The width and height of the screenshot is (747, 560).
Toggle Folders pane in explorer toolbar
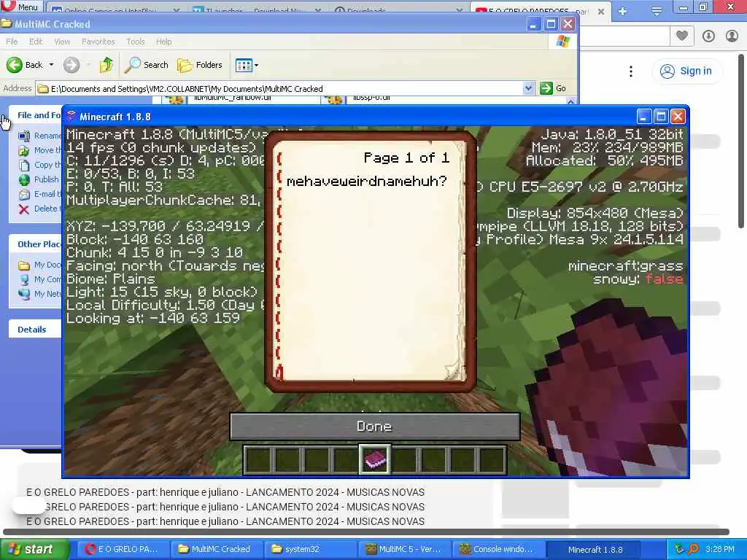coord(200,65)
